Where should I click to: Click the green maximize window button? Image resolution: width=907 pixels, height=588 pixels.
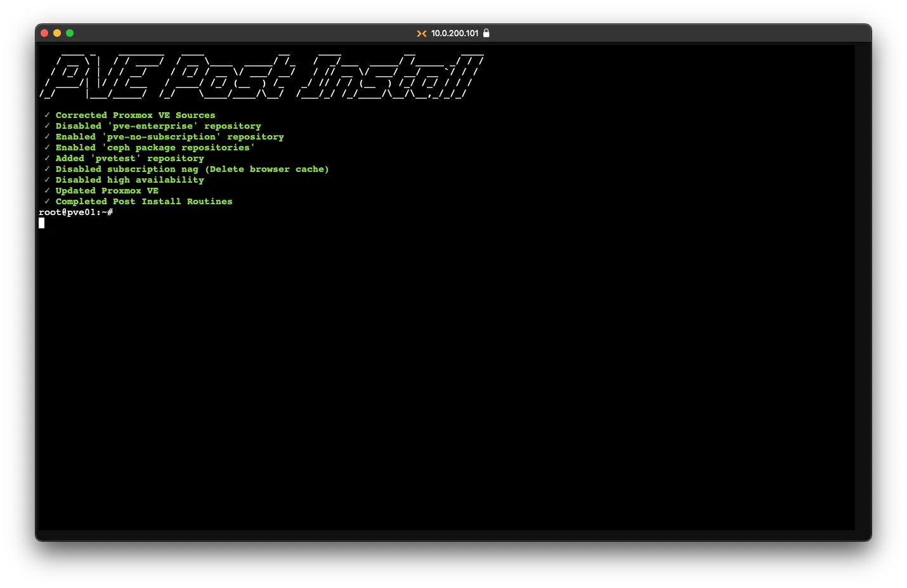pyautogui.click(x=70, y=33)
